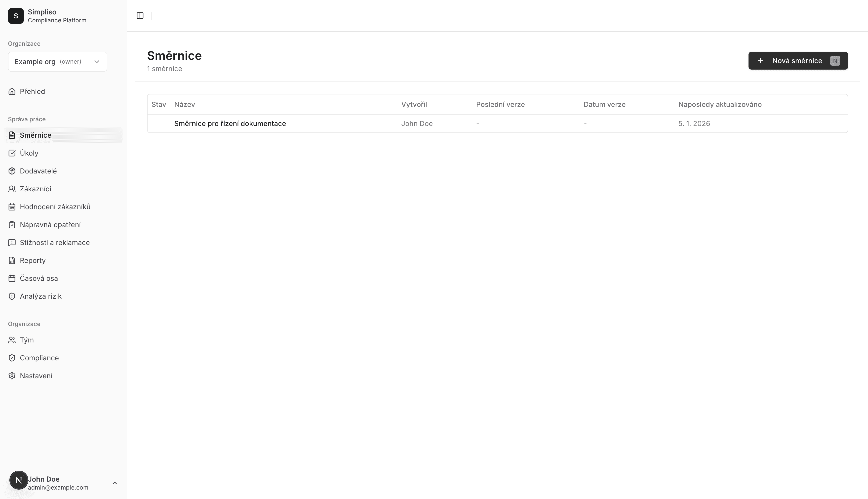Click the Směrnice document icon in sidebar

point(12,135)
